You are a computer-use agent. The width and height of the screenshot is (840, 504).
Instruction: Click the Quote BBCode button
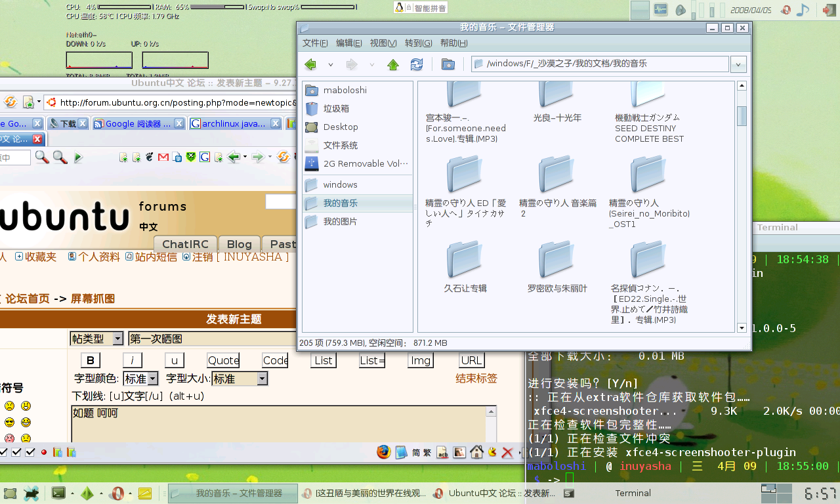point(224,360)
